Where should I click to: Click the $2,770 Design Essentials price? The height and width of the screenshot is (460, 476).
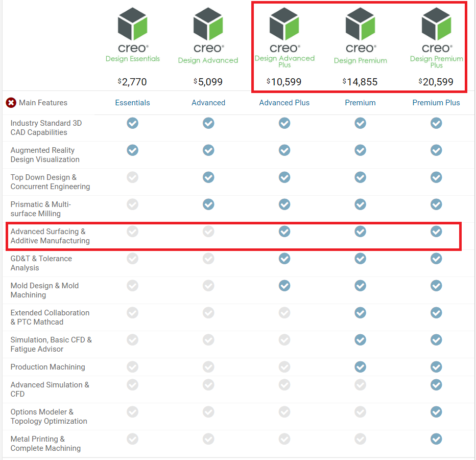point(132,82)
